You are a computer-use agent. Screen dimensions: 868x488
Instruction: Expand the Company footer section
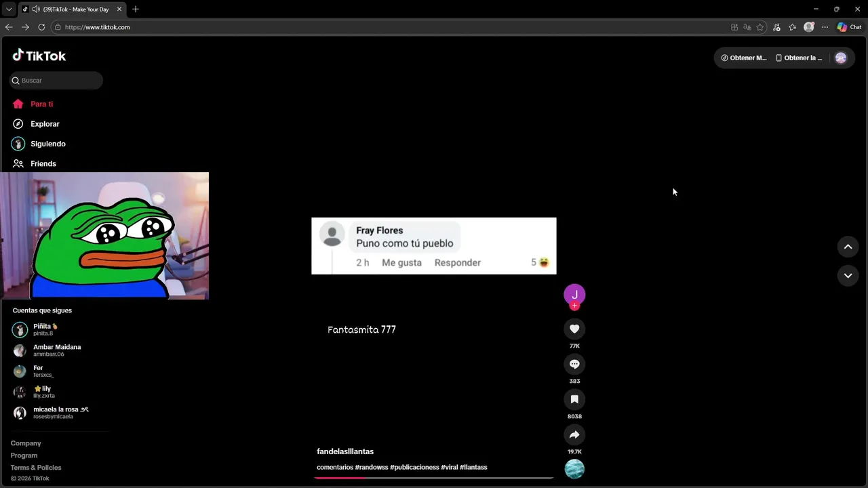coord(26,443)
